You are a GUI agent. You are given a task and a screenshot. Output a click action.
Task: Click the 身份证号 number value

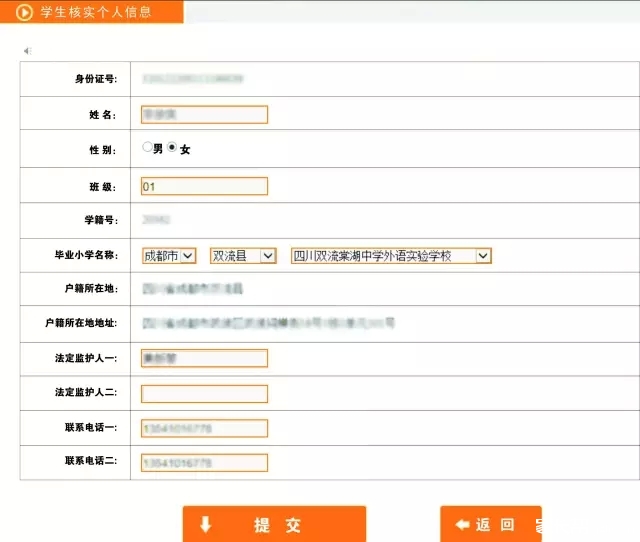(x=193, y=77)
